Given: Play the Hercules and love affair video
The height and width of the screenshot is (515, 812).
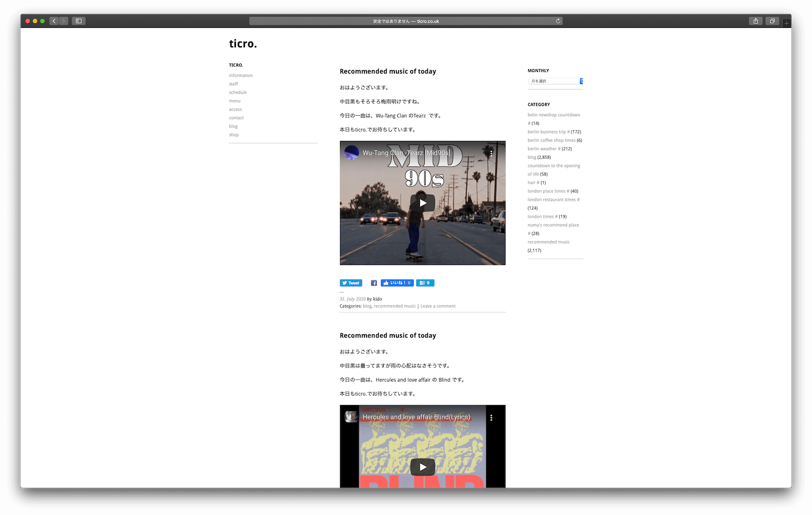Looking at the screenshot, I should (x=422, y=467).
